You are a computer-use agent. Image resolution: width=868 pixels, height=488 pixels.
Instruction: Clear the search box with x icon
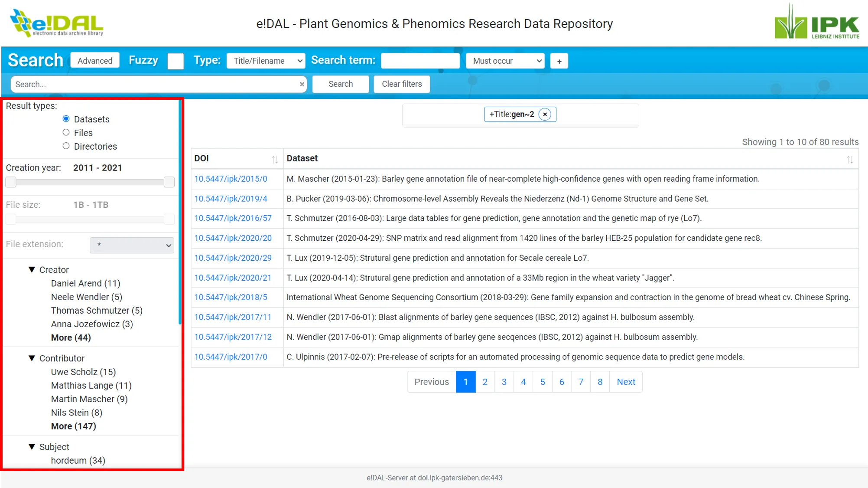coord(302,85)
